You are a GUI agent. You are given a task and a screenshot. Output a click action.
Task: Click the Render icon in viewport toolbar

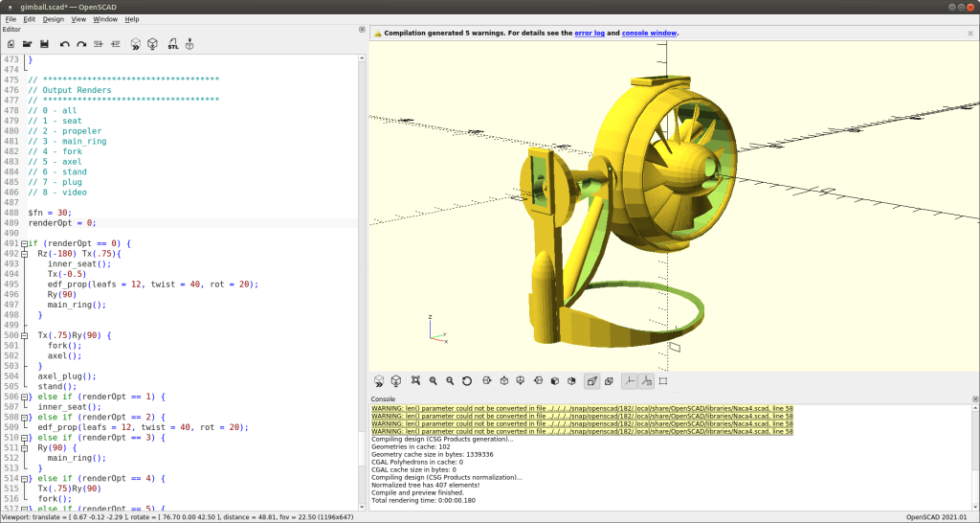coord(396,381)
